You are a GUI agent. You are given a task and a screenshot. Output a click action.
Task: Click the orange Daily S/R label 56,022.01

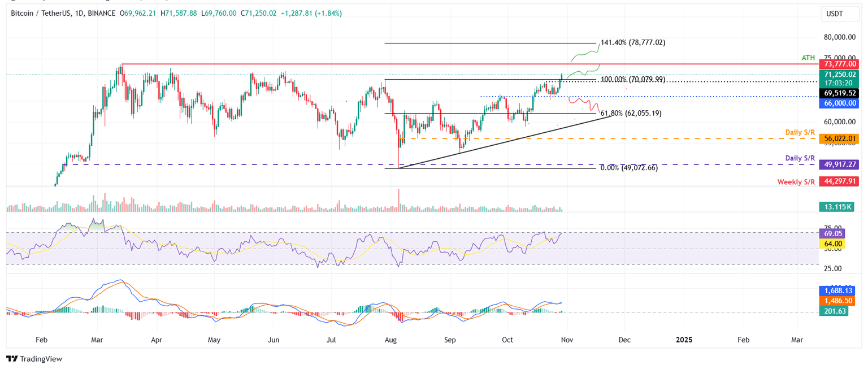(x=840, y=138)
